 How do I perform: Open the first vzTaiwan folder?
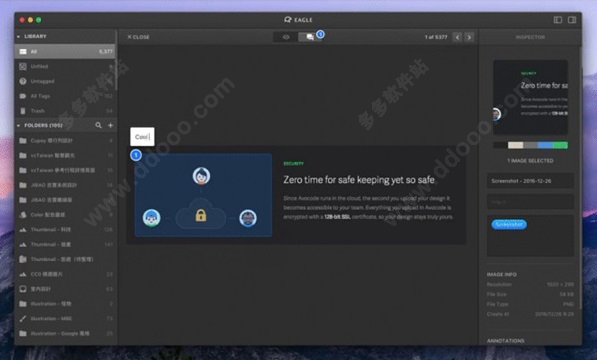65,155
